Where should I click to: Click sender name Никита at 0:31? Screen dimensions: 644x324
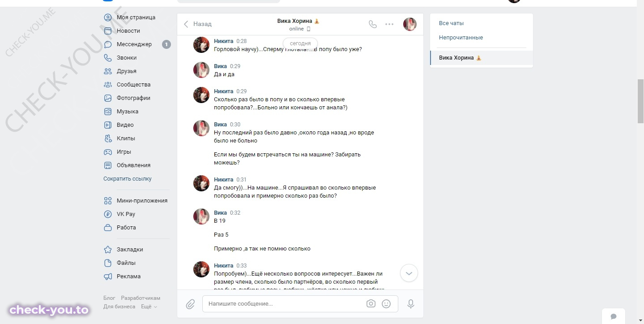point(224,180)
